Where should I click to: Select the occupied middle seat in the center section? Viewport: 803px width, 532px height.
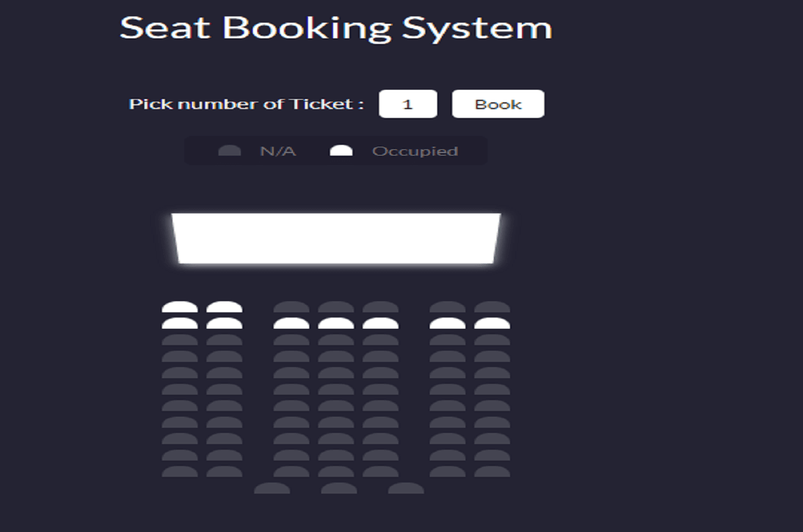click(x=337, y=322)
